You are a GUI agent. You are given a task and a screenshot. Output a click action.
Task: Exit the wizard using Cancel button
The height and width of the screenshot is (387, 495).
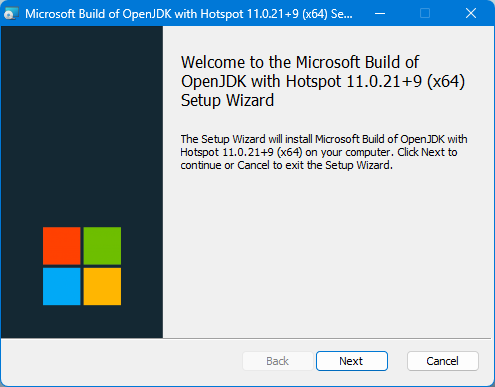coord(443,361)
